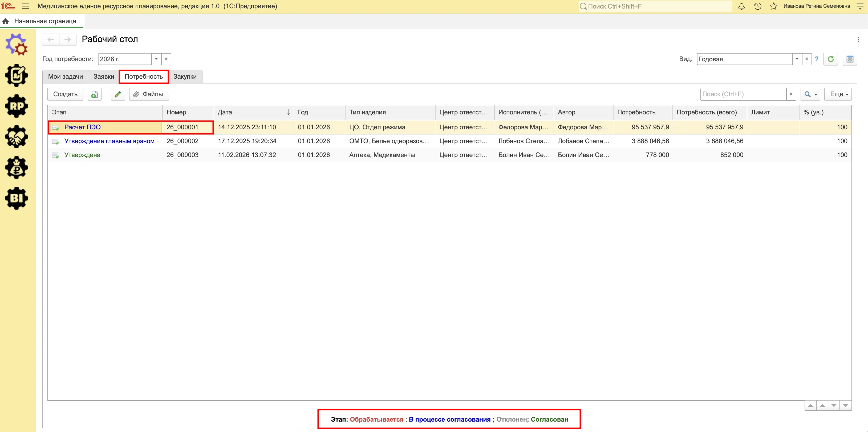Open the three-dot more options menu
Screen dimensions: 868x432
point(858,39)
